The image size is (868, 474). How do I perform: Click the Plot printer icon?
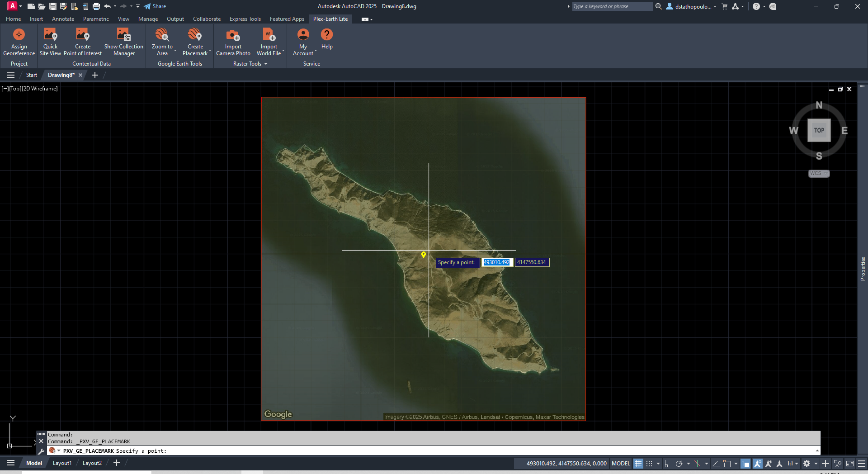pos(96,6)
